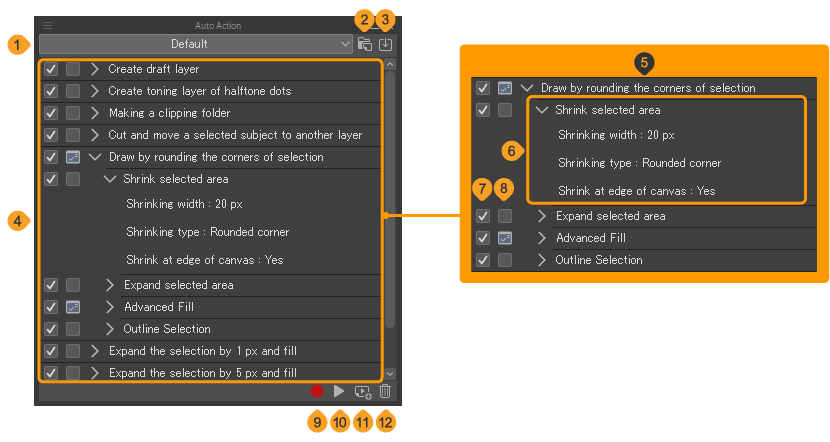Screen dimensions: 830x442
Task: Enable dialog toggle box for Expand selected area in inset
Action: [x=505, y=216]
